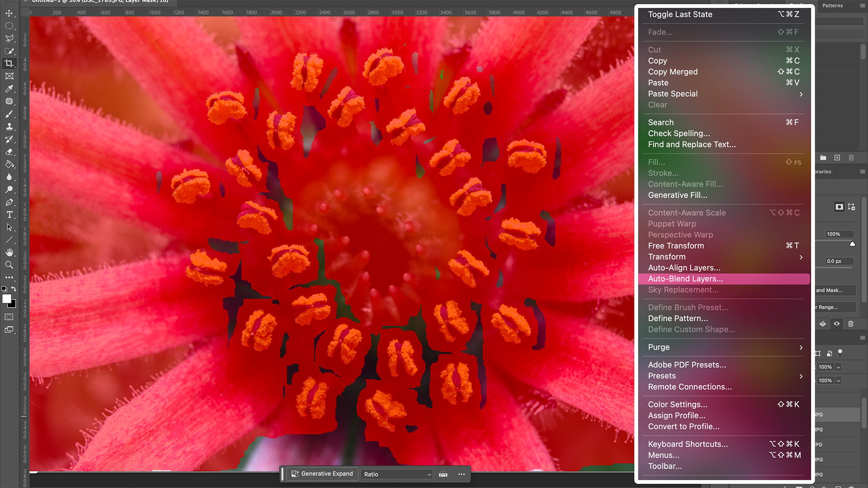The height and width of the screenshot is (488, 868).
Task: Open the foreground color picker
Action: [x=6, y=298]
